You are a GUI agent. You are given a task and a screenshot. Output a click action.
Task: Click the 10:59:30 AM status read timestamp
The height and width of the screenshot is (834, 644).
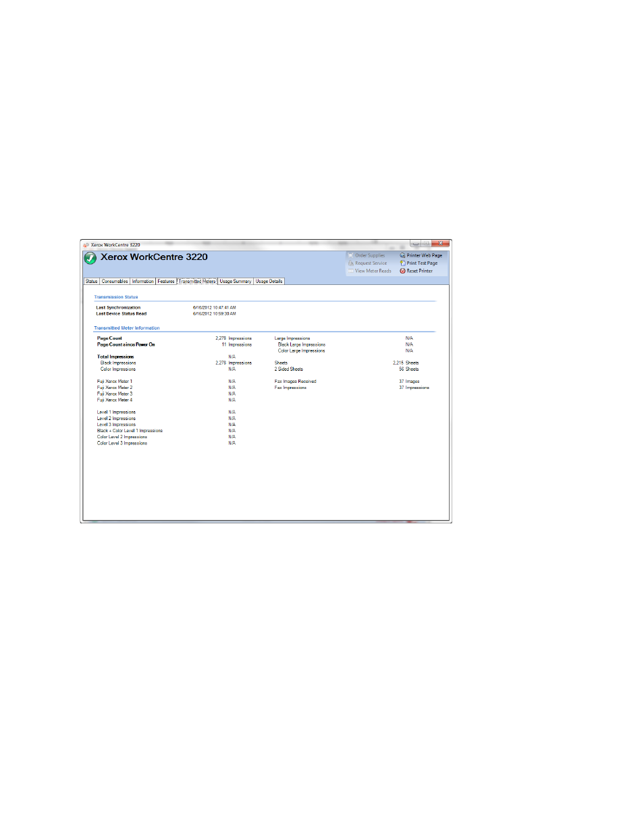coord(215,313)
